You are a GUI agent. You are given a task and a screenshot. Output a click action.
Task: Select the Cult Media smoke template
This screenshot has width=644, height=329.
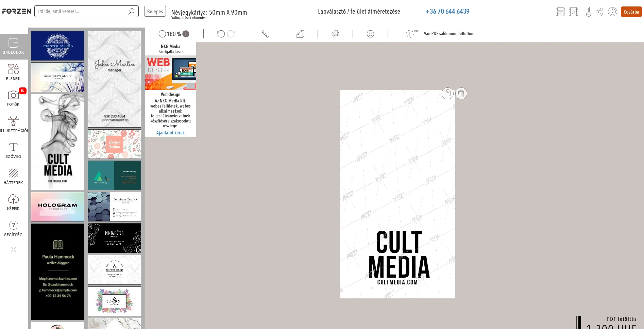(57, 142)
